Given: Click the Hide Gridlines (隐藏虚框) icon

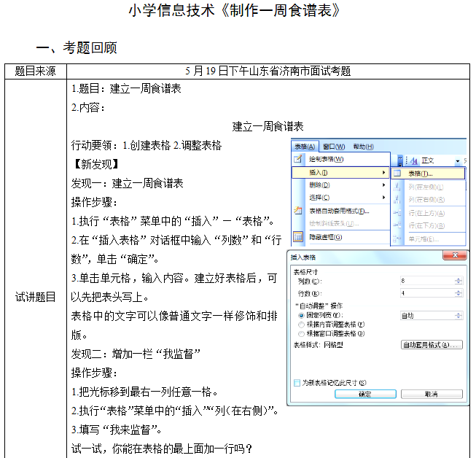Looking at the screenshot, I should coord(297,237).
